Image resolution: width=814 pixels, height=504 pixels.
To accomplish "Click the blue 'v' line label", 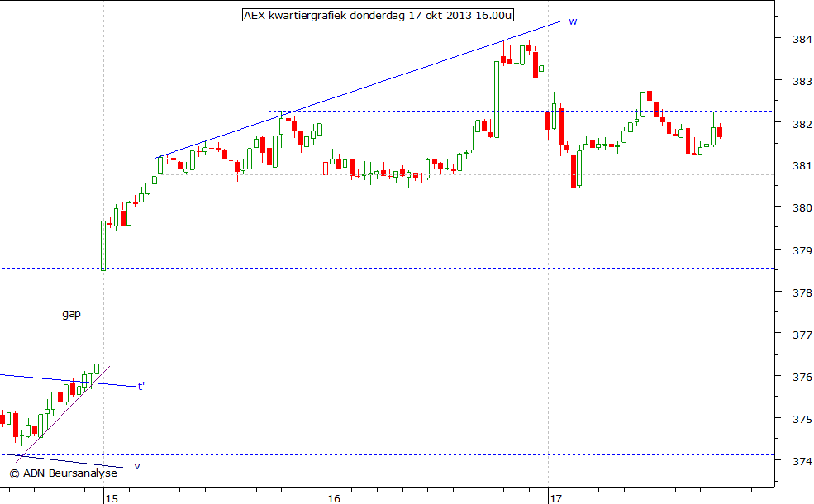I will (x=137, y=466).
